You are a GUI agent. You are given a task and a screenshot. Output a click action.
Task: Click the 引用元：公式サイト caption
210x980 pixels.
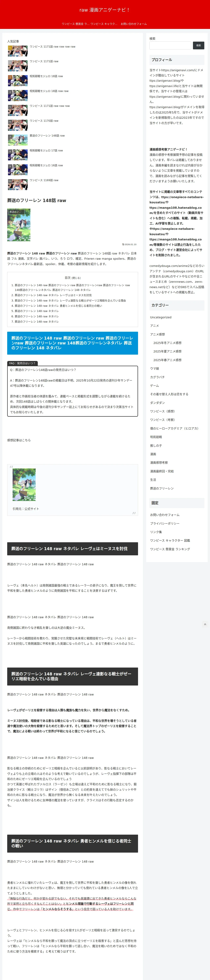click(26, 509)
